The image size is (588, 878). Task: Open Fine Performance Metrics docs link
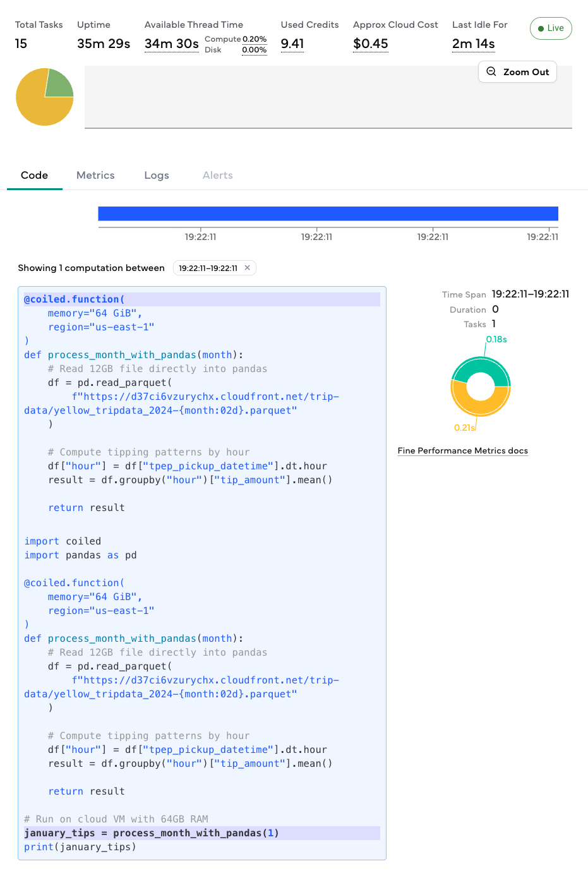[462, 451]
